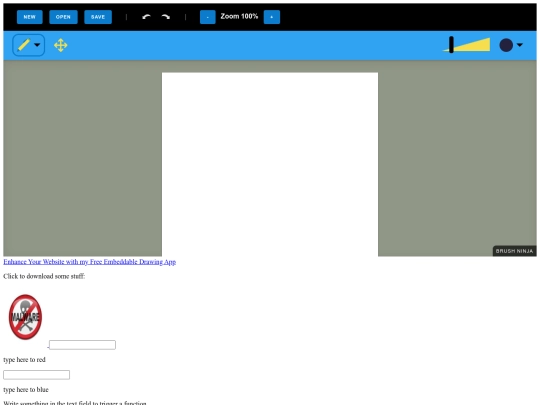540x405 pixels.
Task: Open the dark color swatch picker
Action: [506, 45]
